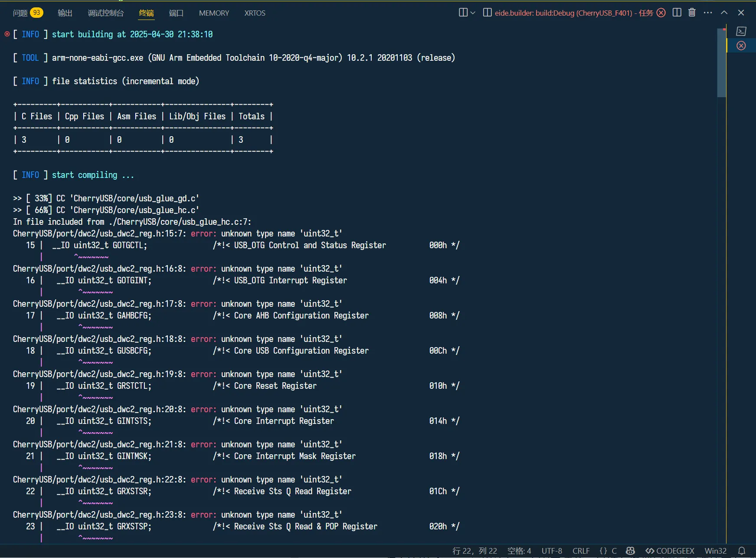Kill terminal with the trash icon
Viewport: 756px width, 558px height.
point(692,13)
